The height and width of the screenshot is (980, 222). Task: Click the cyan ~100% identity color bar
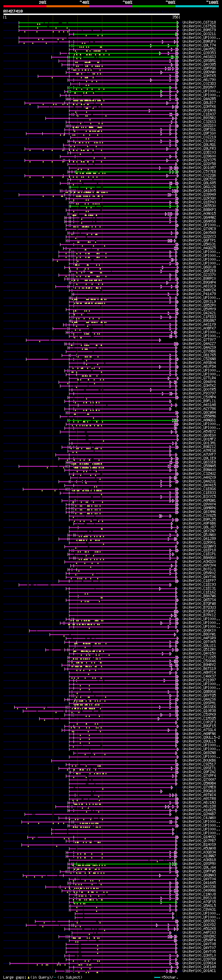pos(197,6)
